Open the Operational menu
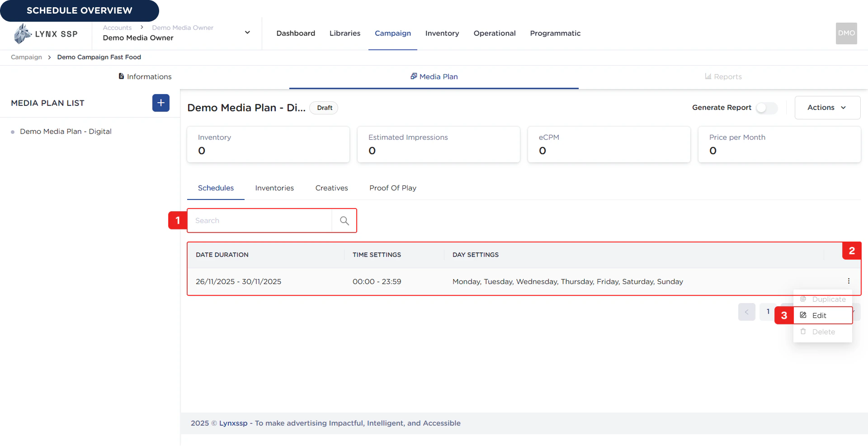The width and height of the screenshot is (868, 446). (495, 33)
